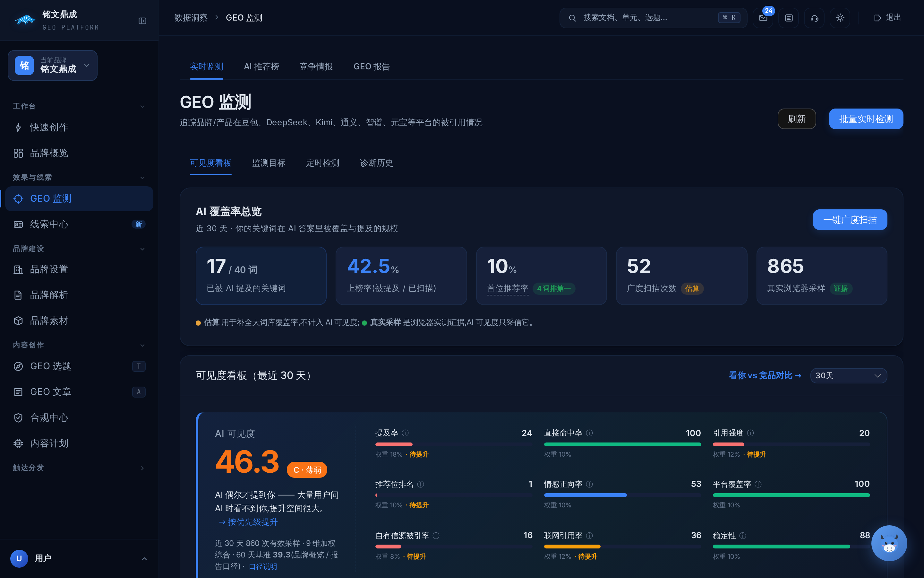
Task: Open GEO 文章 in the sidebar
Action: [79, 392]
